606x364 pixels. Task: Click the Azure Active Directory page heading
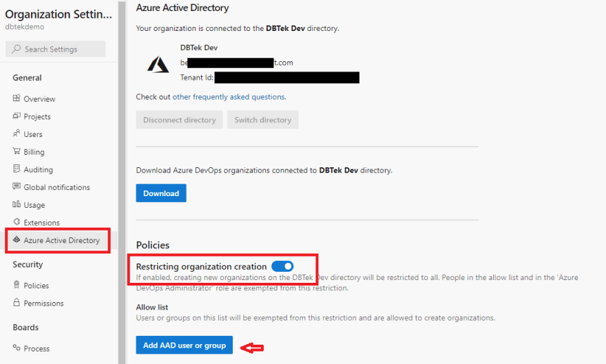tap(182, 8)
